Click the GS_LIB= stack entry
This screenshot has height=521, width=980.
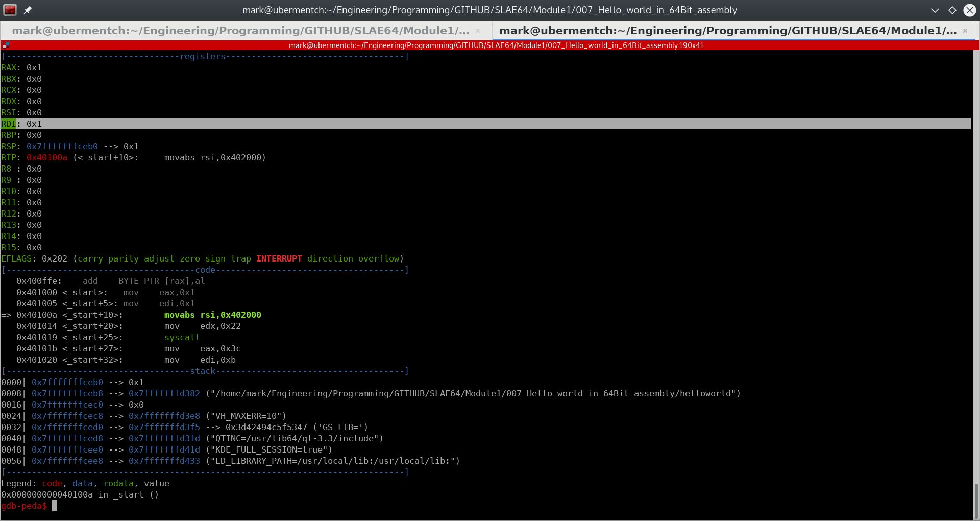click(185, 427)
